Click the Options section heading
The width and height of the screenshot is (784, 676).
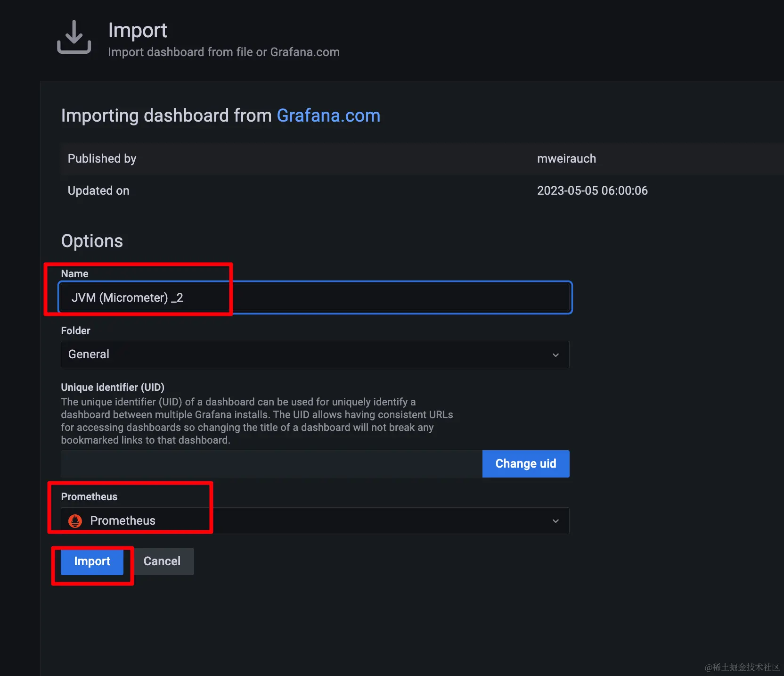(x=92, y=241)
